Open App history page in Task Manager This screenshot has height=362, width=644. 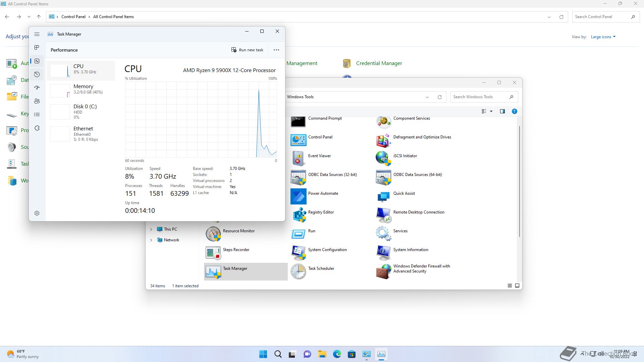(x=37, y=74)
